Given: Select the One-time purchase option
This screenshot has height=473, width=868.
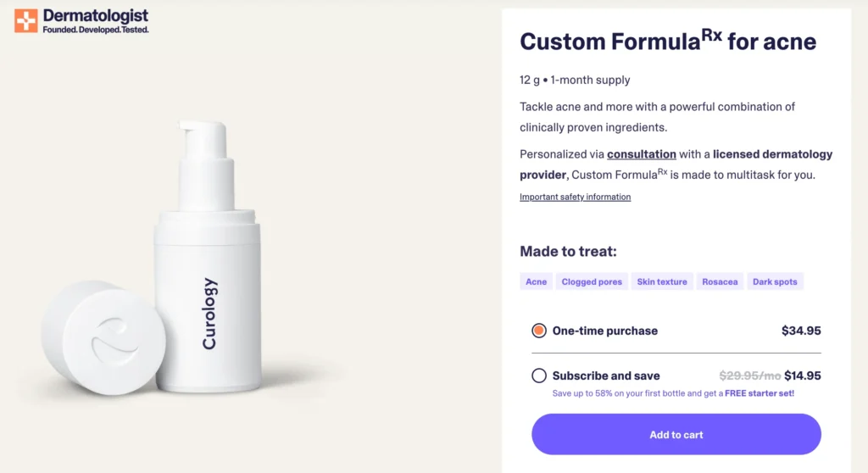Looking at the screenshot, I should pyautogui.click(x=539, y=331).
